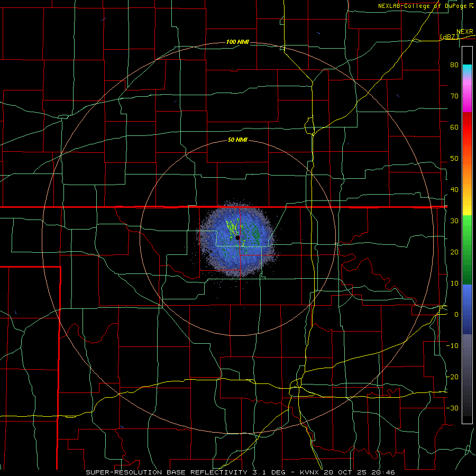Click the -10 value on the dBZ scale

(x=452, y=346)
